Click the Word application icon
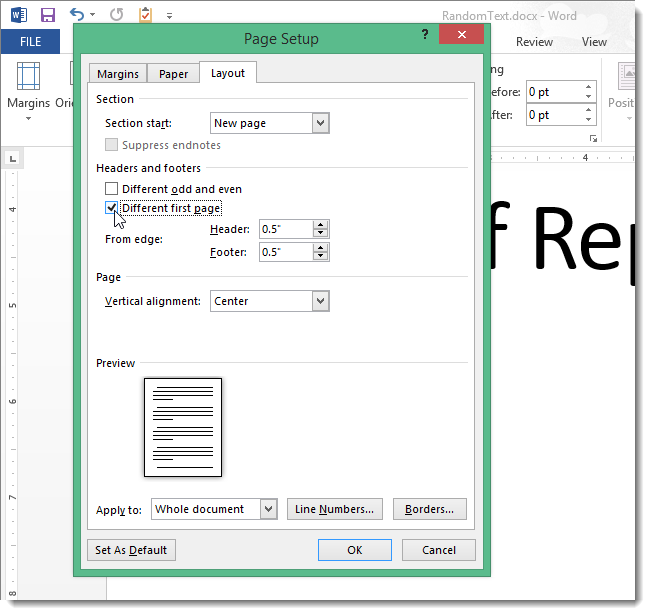 click(19, 15)
